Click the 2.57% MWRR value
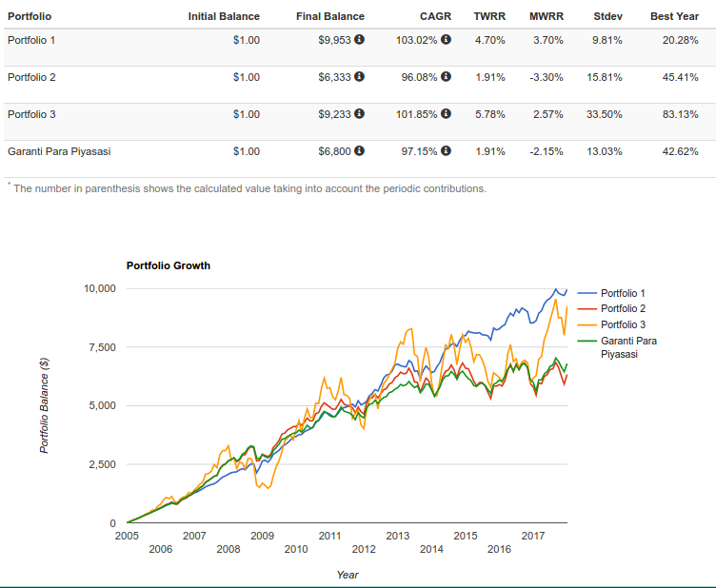 548,114
